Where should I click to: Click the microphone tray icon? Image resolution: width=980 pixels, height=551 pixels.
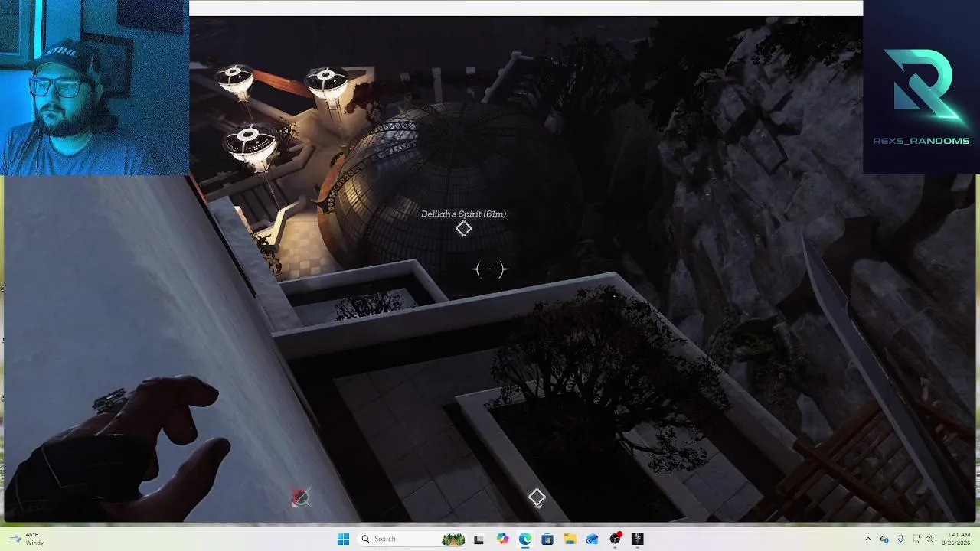click(x=901, y=539)
